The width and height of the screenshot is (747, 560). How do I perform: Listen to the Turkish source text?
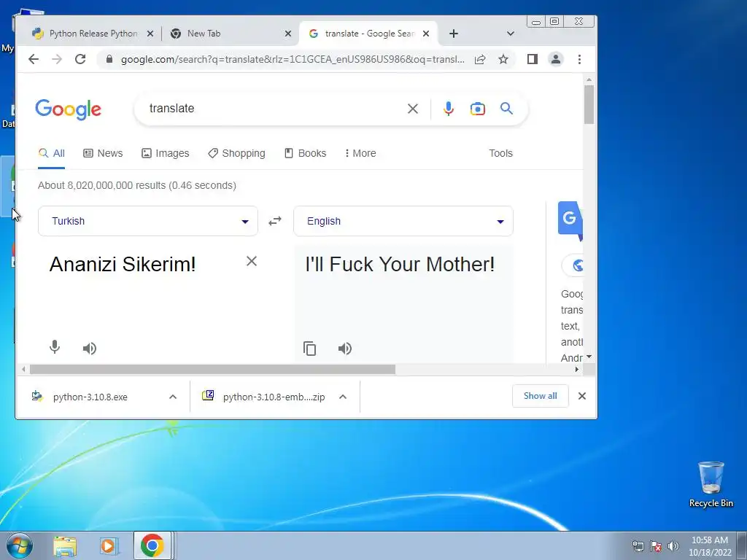coord(90,349)
